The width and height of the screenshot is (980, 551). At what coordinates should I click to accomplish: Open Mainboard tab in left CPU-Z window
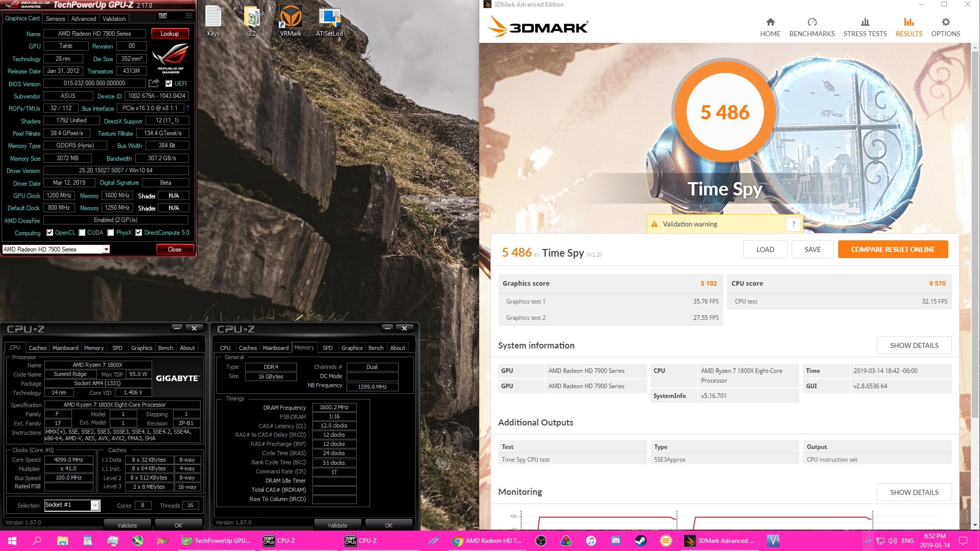65,348
